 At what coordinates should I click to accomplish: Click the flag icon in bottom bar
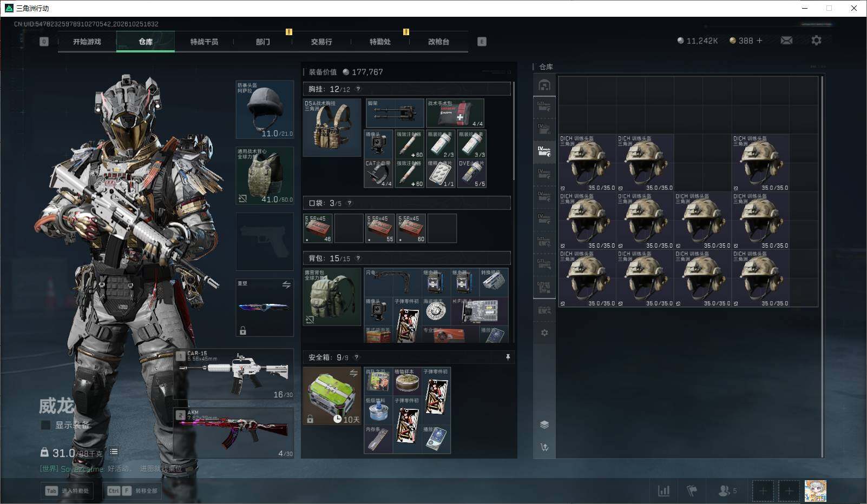692,491
